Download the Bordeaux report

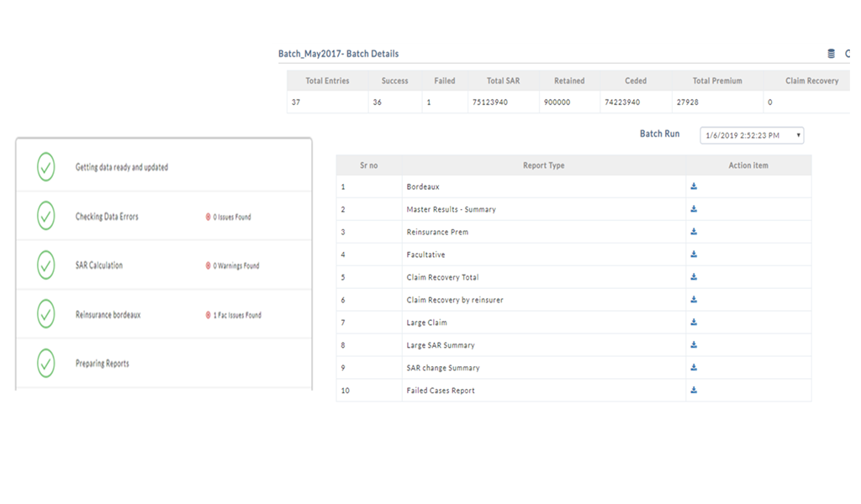[x=694, y=186]
